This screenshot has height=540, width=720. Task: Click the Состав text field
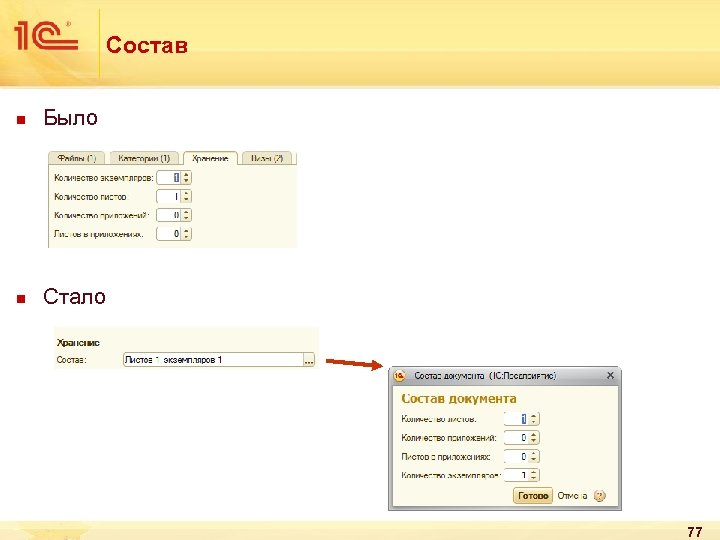213,360
